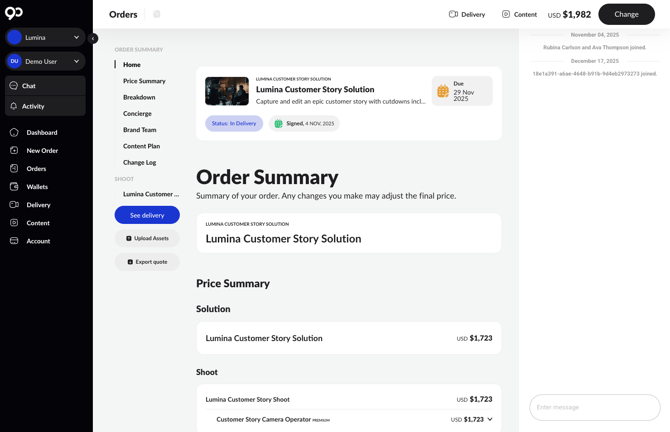Open Dashboard from the sidebar
The height and width of the screenshot is (432, 670).
[x=41, y=132]
